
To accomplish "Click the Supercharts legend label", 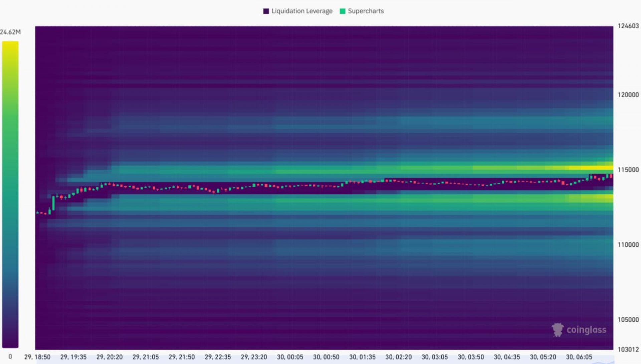I will point(366,11).
